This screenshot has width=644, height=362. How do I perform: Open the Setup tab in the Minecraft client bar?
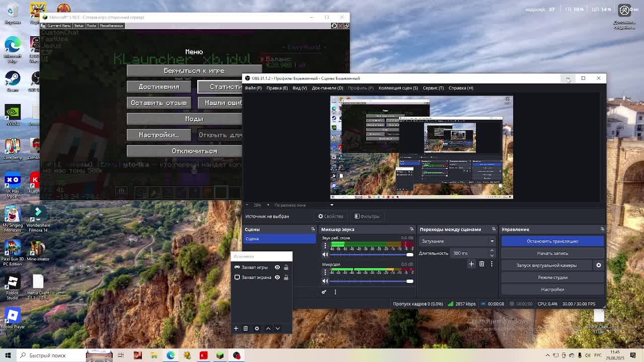(79, 26)
